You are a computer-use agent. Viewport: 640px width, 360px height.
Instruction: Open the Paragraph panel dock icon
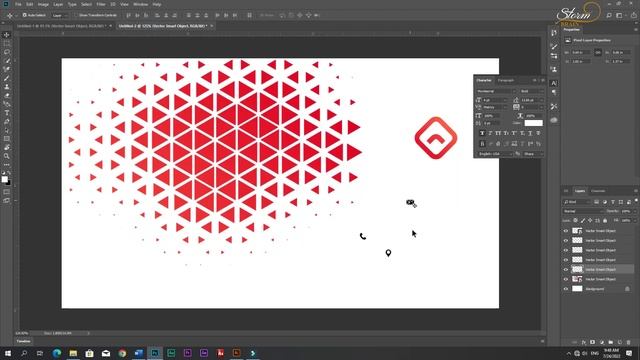(553, 93)
